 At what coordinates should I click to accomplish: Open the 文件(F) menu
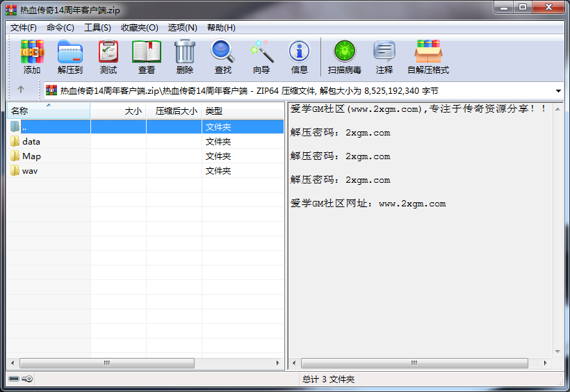tap(23, 28)
